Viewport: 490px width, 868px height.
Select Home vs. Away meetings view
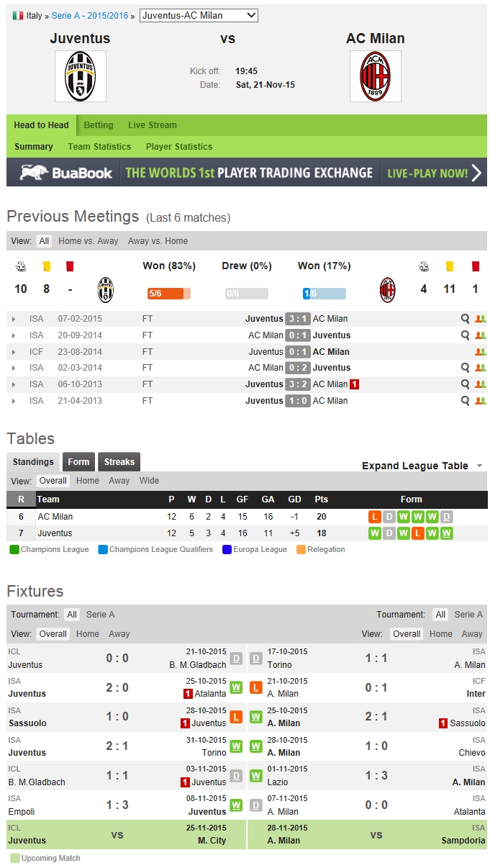coord(89,241)
